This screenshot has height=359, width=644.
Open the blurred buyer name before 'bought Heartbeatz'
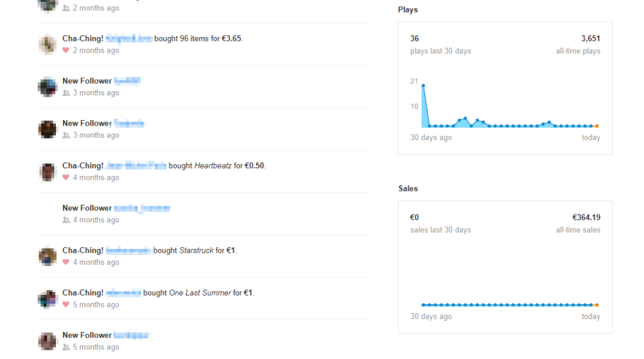[x=136, y=166]
